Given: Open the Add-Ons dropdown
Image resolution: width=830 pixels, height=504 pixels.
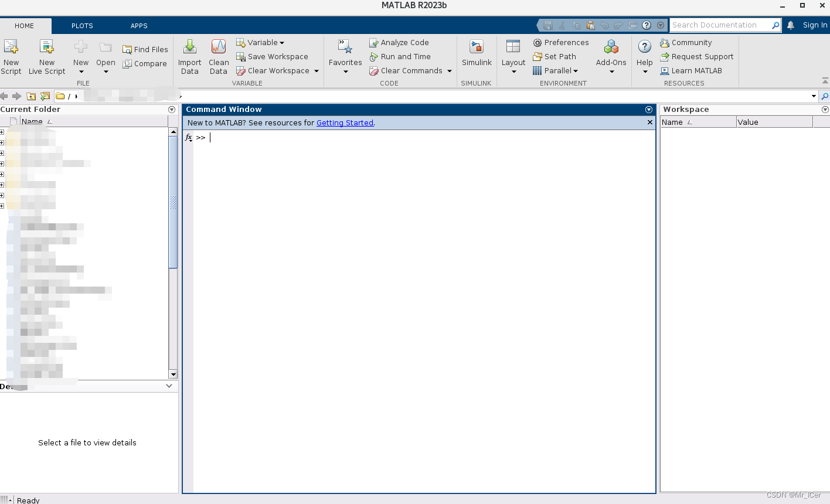Looking at the screenshot, I should (611, 72).
